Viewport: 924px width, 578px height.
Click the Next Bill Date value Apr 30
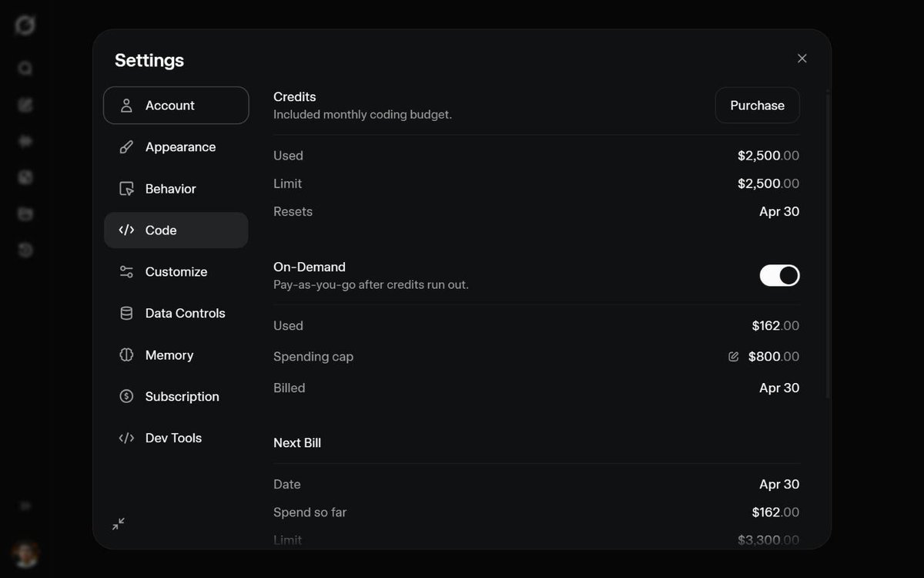pos(779,485)
